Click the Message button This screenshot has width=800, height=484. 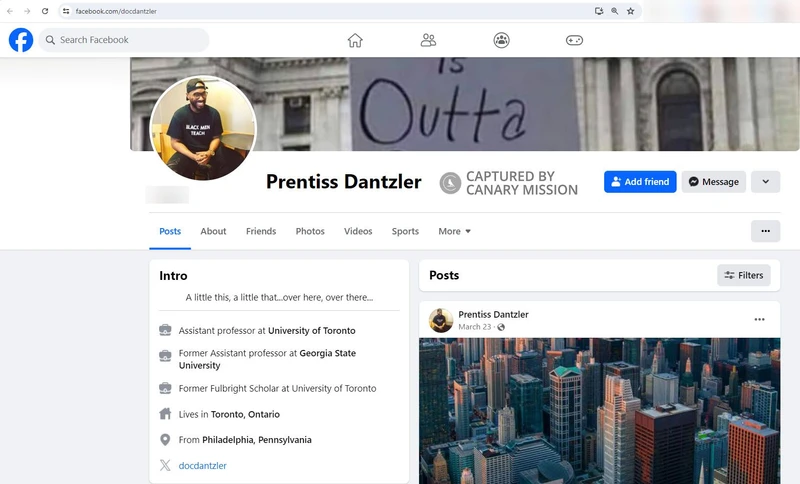click(x=714, y=182)
